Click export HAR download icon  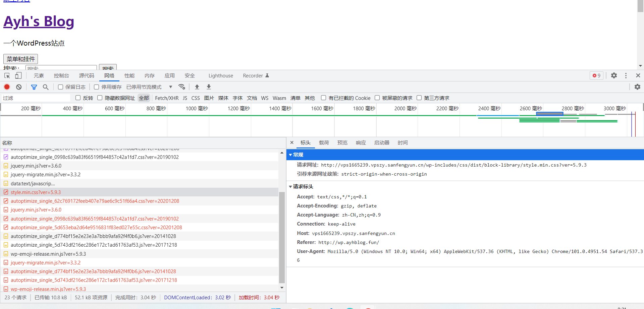(209, 87)
